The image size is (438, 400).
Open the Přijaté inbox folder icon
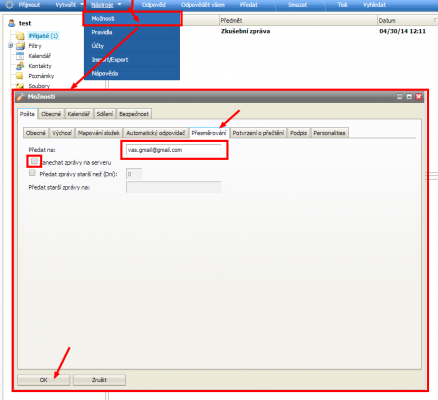(x=20, y=36)
